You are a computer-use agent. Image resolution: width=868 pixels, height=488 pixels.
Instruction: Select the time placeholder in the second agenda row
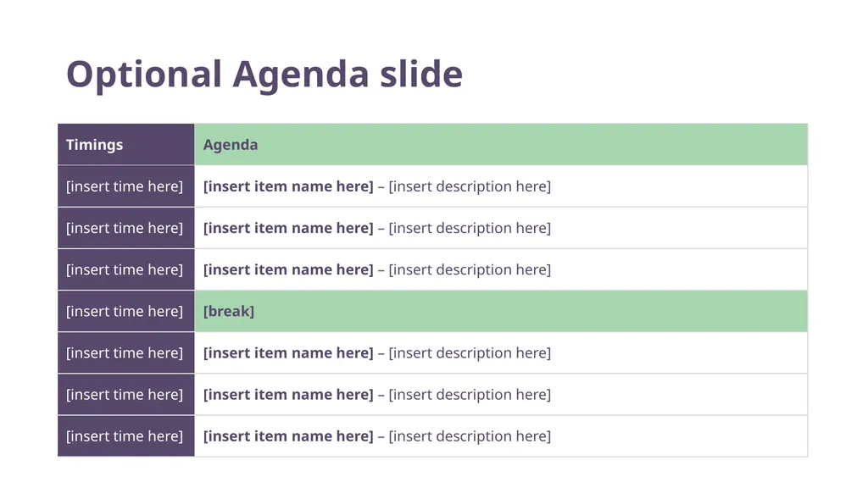click(125, 228)
